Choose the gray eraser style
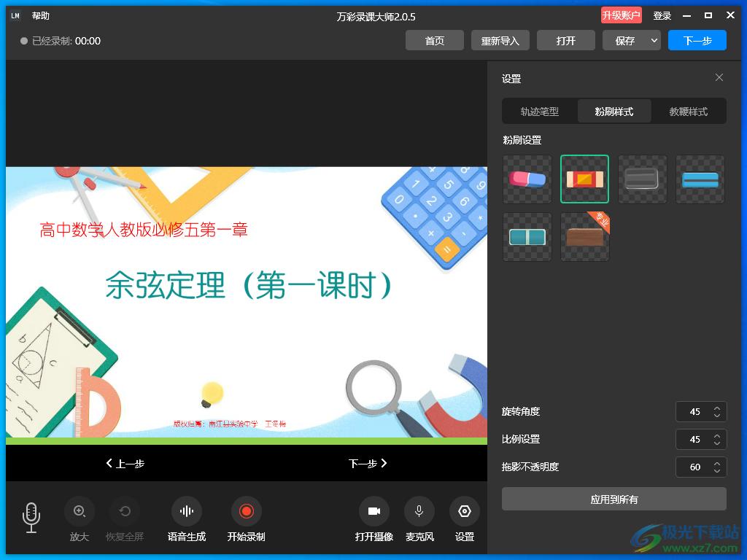Image resolution: width=747 pixels, height=560 pixels. pos(642,179)
